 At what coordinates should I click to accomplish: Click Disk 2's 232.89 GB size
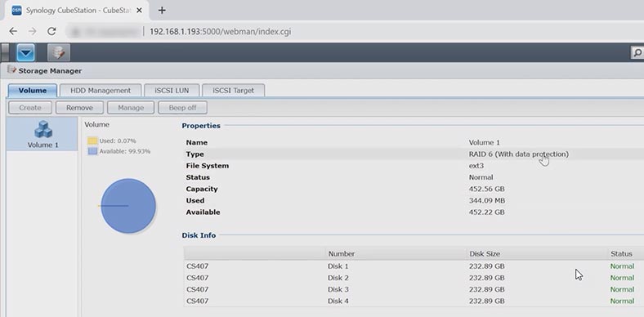487,278
